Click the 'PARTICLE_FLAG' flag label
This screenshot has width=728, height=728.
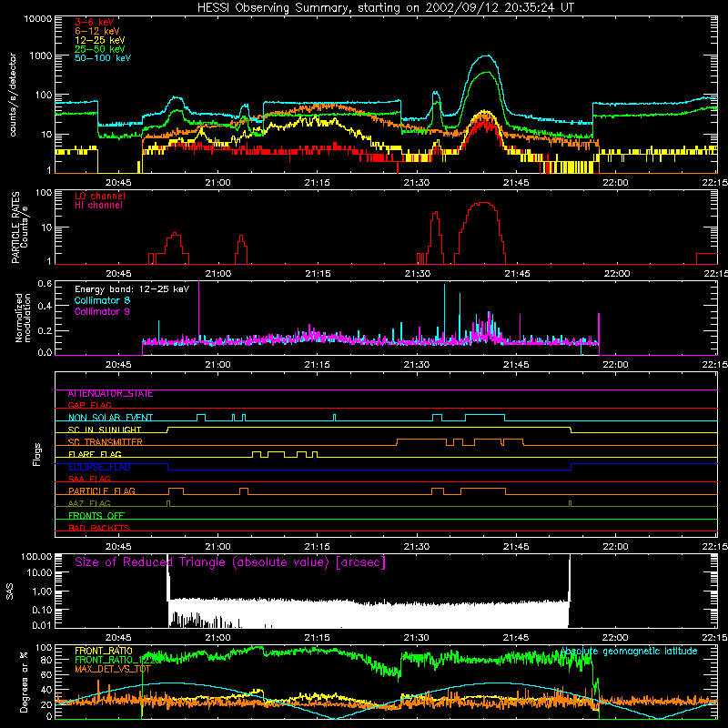pos(102,491)
